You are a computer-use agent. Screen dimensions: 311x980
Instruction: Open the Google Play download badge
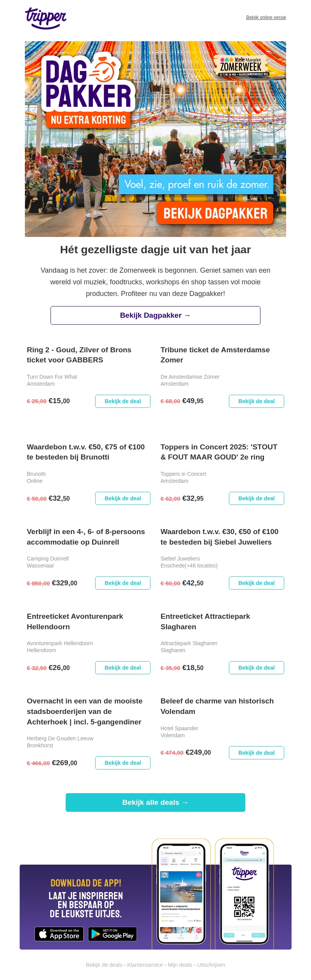(112, 934)
